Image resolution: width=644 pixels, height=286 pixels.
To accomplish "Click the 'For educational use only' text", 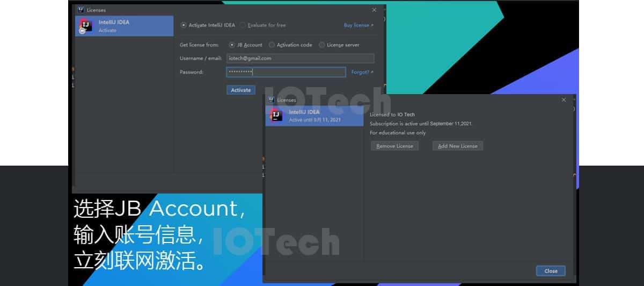I will point(398,133).
